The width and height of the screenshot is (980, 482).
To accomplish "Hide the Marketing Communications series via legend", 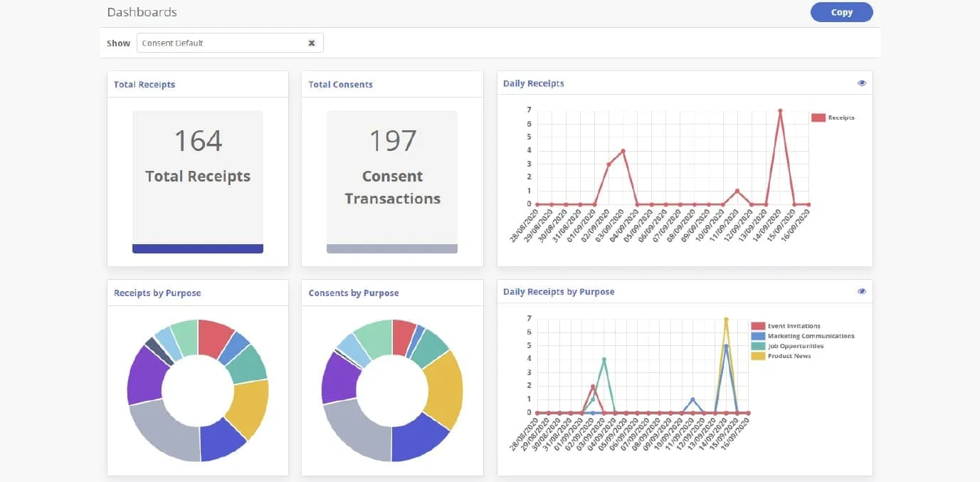I will [x=803, y=336].
